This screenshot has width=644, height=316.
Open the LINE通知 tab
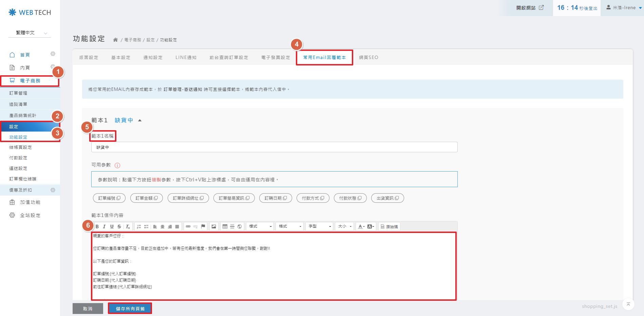tap(186, 58)
